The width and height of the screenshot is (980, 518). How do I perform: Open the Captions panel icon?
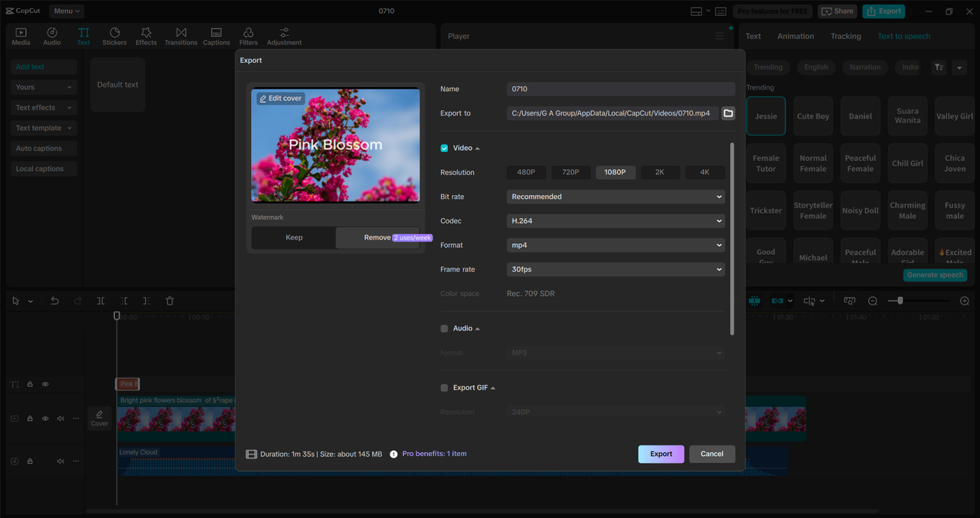(216, 36)
